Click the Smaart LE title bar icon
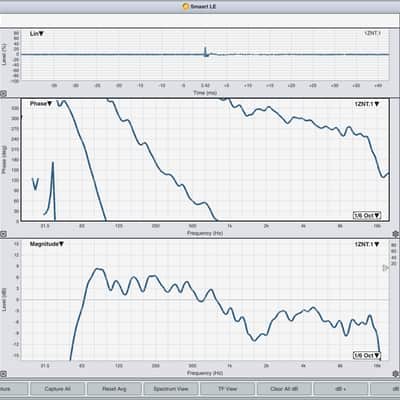The height and width of the screenshot is (400, 400). click(x=186, y=6)
